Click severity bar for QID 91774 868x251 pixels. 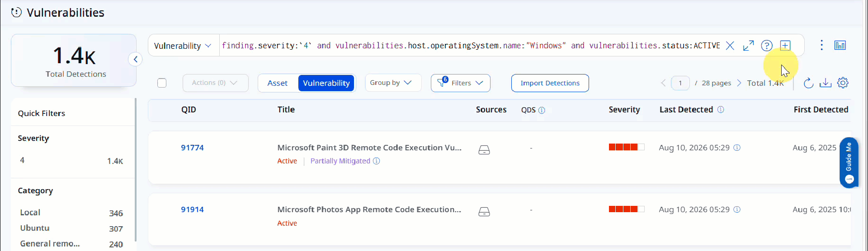pyautogui.click(x=626, y=147)
